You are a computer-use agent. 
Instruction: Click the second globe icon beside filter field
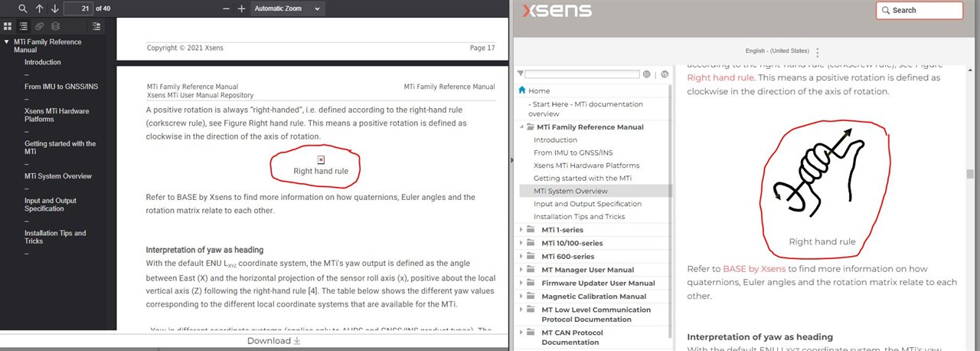point(664,74)
